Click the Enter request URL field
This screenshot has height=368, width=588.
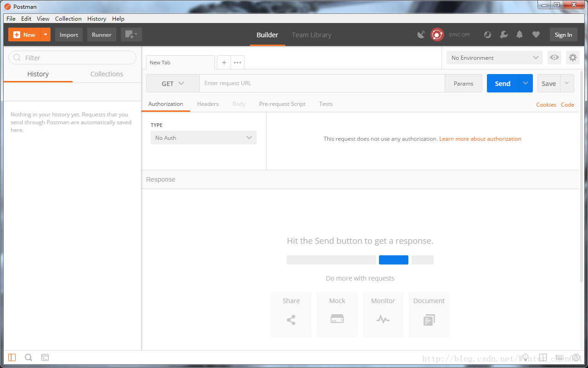click(322, 83)
